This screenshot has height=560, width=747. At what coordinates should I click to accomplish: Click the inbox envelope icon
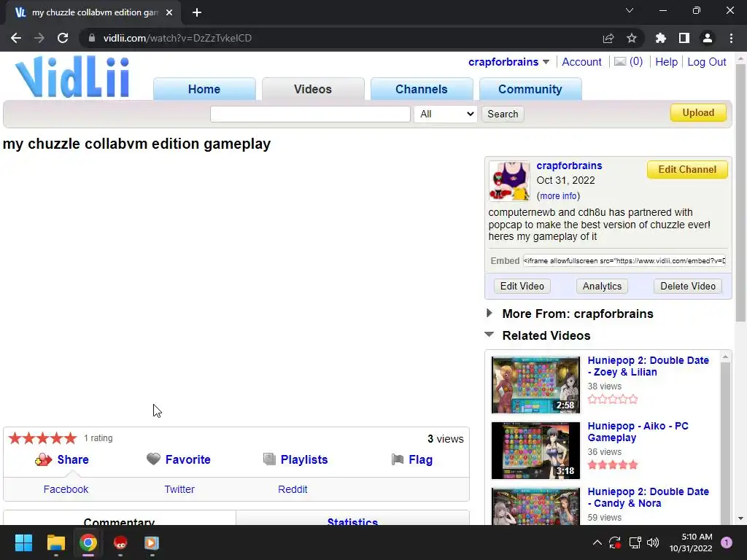pyautogui.click(x=620, y=61)
